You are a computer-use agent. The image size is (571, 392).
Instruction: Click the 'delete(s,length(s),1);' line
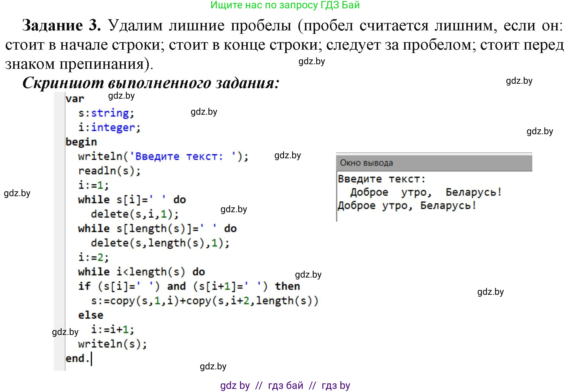point(160,243)
